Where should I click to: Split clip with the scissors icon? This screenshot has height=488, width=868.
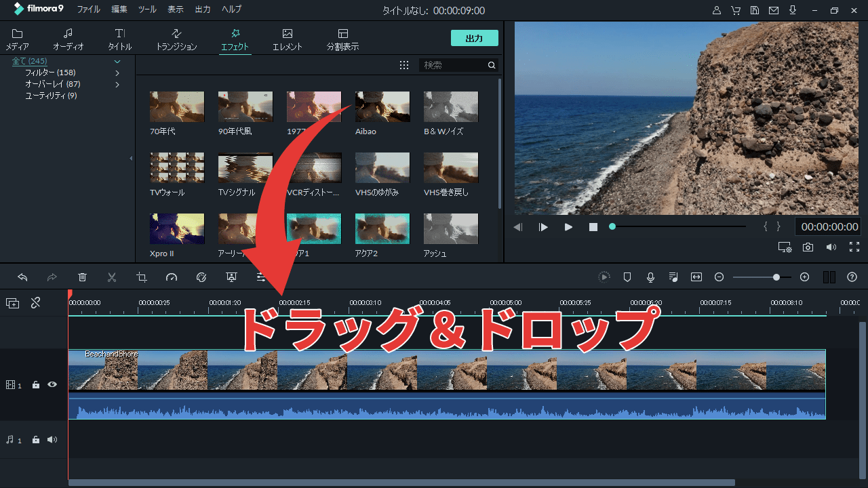(x=112, y=277)
